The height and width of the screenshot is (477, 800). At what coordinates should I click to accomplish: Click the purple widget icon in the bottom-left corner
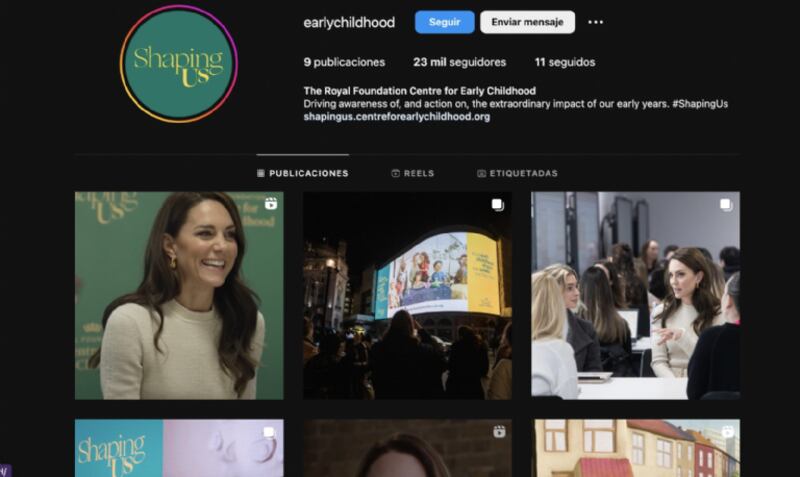[x=5, y=470]
